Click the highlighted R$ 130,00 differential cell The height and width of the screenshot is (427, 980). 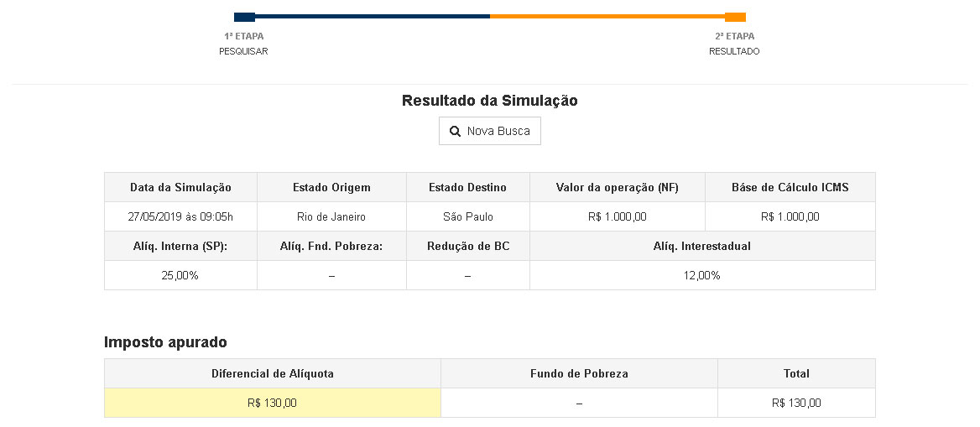[x=273, y=403]
